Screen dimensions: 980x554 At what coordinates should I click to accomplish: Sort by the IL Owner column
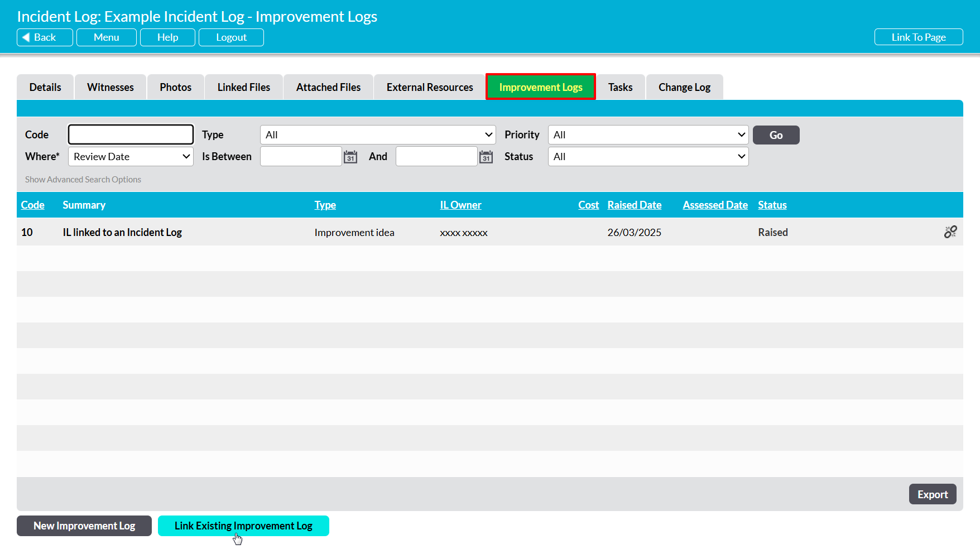[460, 205]
